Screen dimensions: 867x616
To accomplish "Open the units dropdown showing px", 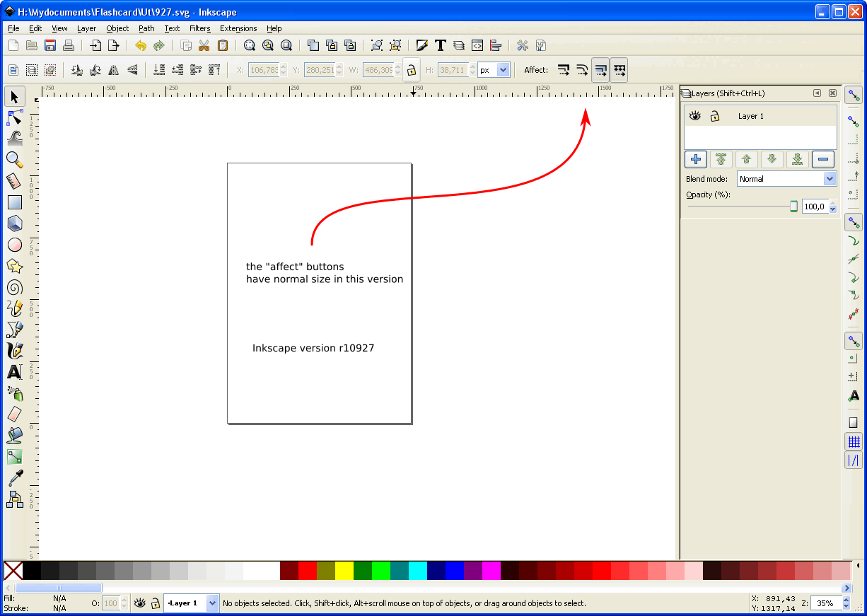I will pyautogui.click(x=492, y=69).
